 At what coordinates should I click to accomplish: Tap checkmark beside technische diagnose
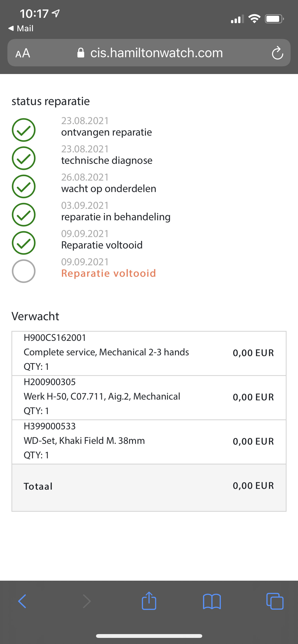24,158
